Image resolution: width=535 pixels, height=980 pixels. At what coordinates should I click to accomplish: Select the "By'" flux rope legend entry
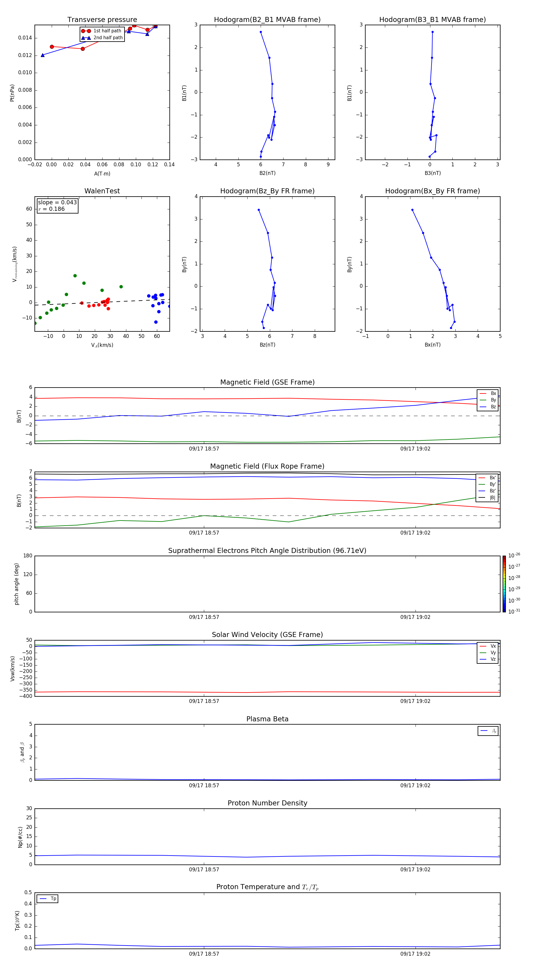pos(487,484)
